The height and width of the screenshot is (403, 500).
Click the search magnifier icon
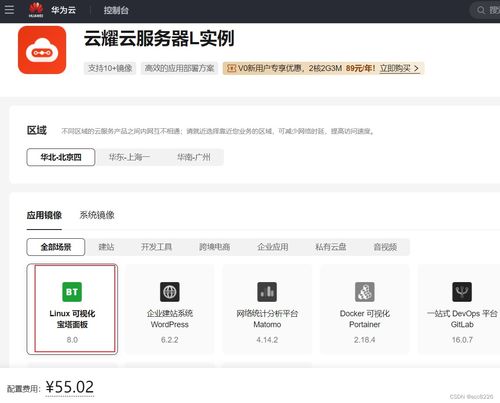point(481,10)
